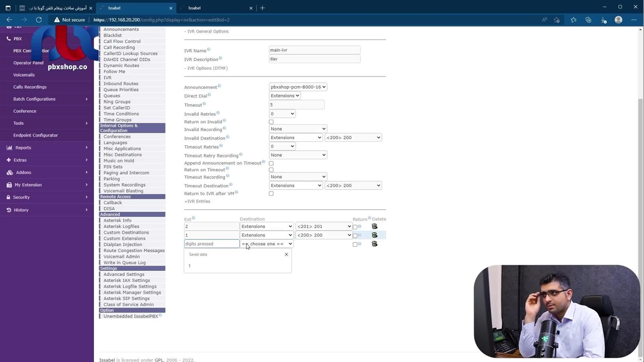
Task: Click the help icon beside IVR Name
Action: [x=209, y=49]
